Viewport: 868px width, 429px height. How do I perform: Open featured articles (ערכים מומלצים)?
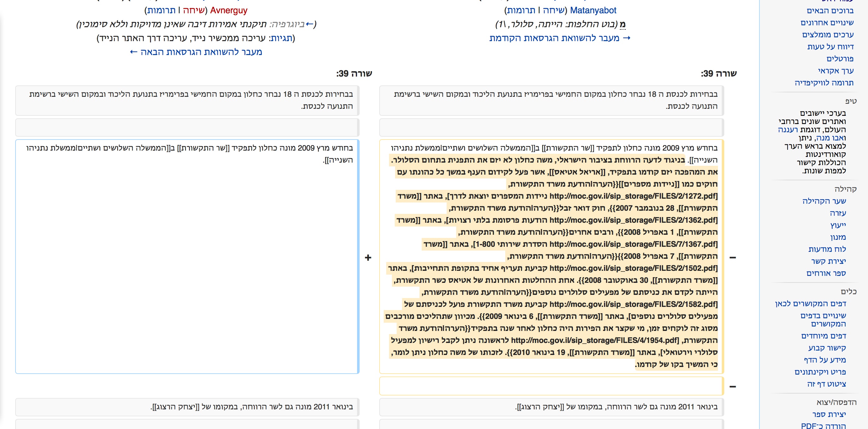[827, 35]
